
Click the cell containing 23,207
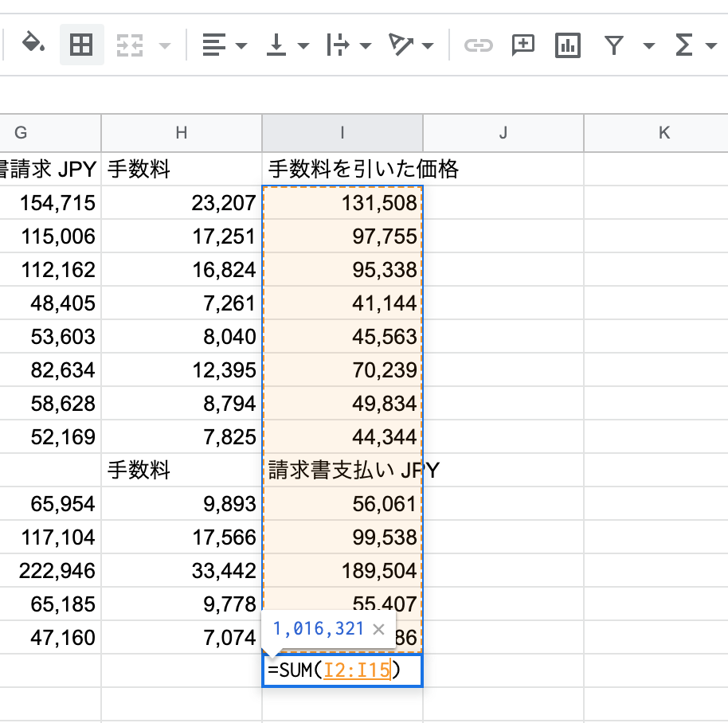[182, 203]
